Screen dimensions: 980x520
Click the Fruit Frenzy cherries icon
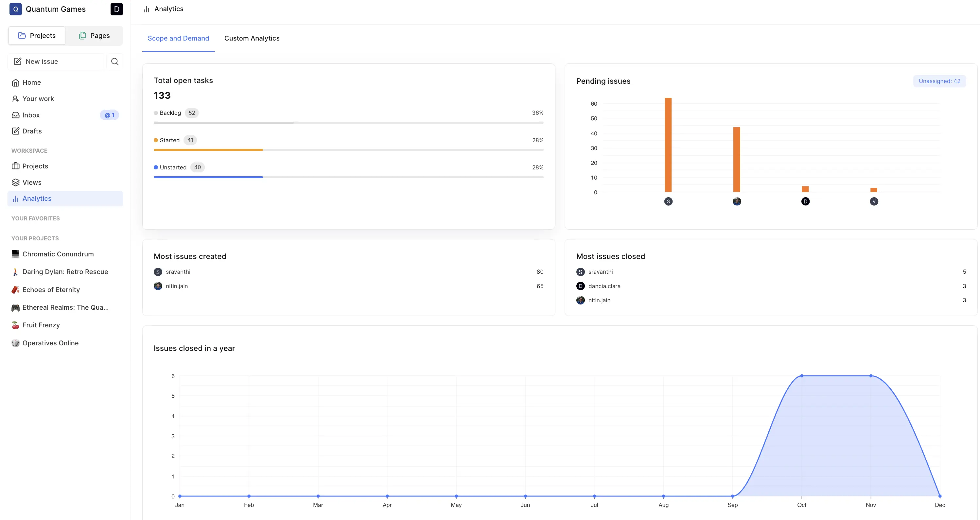(16, 325)
